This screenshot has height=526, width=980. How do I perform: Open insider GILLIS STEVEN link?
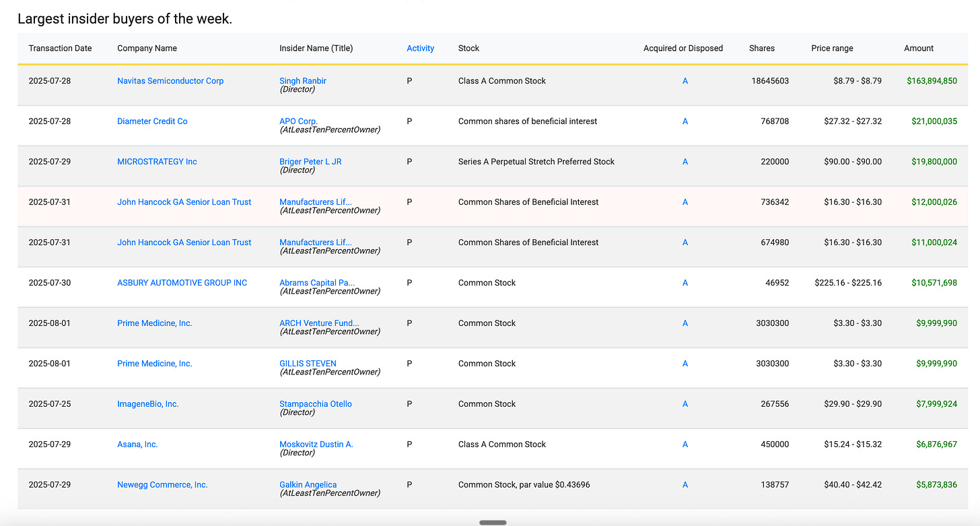tap(308, 364)
